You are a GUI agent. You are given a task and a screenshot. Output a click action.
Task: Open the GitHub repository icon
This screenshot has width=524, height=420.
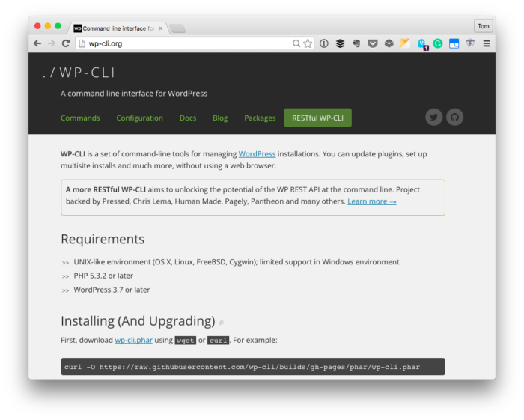tap(454, 117)
